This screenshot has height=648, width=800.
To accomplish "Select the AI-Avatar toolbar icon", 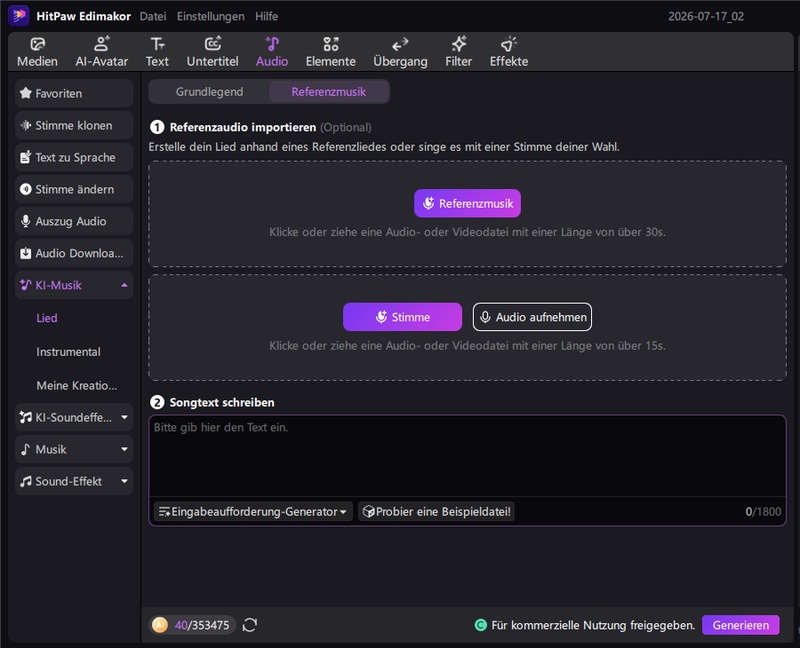I will tap(102, 52).
